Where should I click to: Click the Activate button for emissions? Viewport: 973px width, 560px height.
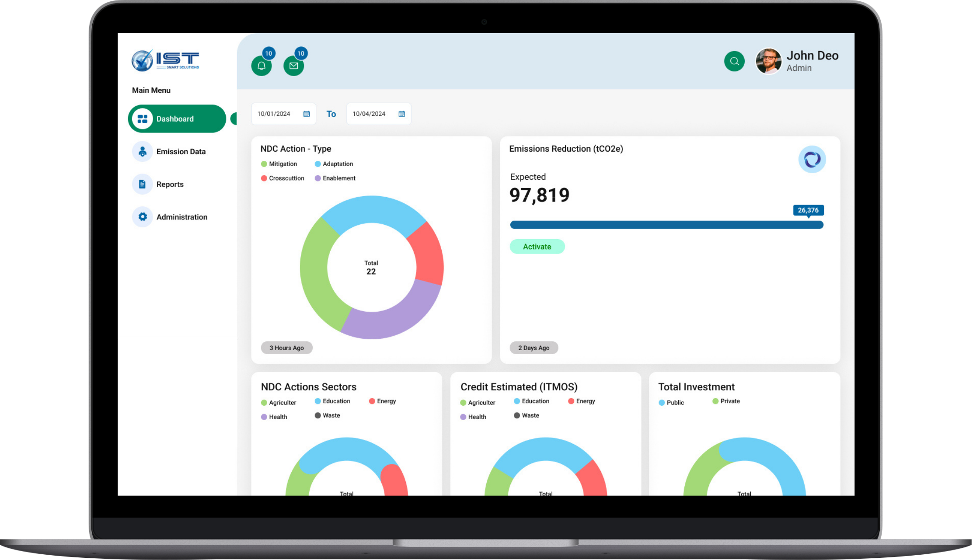pos(537,246)
